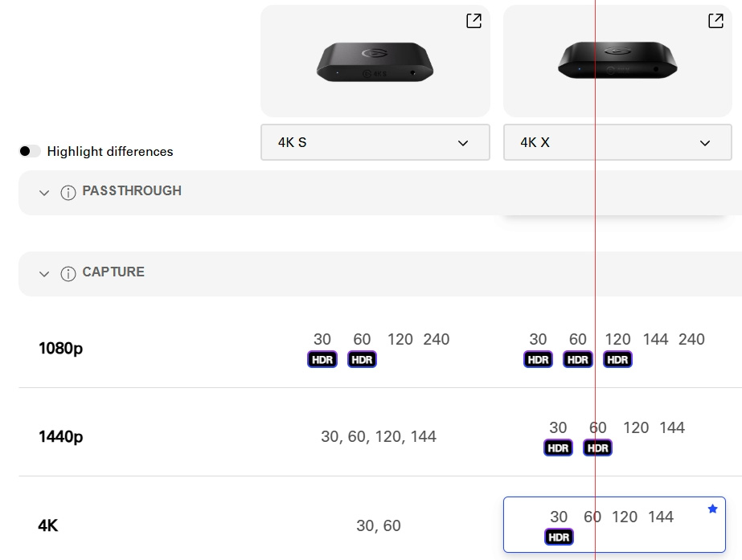Image resolution: width=742 pixels, height=560 pixels.
Task: Click the info icon next to CAPTURE
Action: point(68,274)
